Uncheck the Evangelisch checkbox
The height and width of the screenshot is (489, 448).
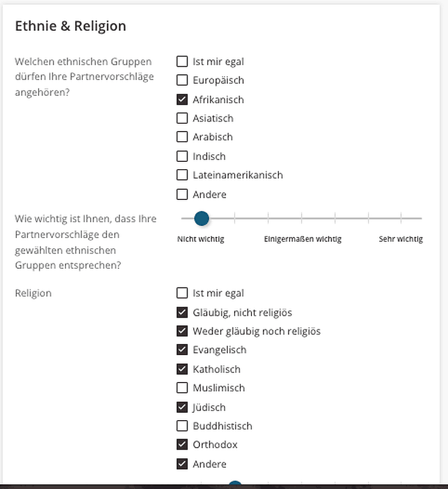coord(182,350)
